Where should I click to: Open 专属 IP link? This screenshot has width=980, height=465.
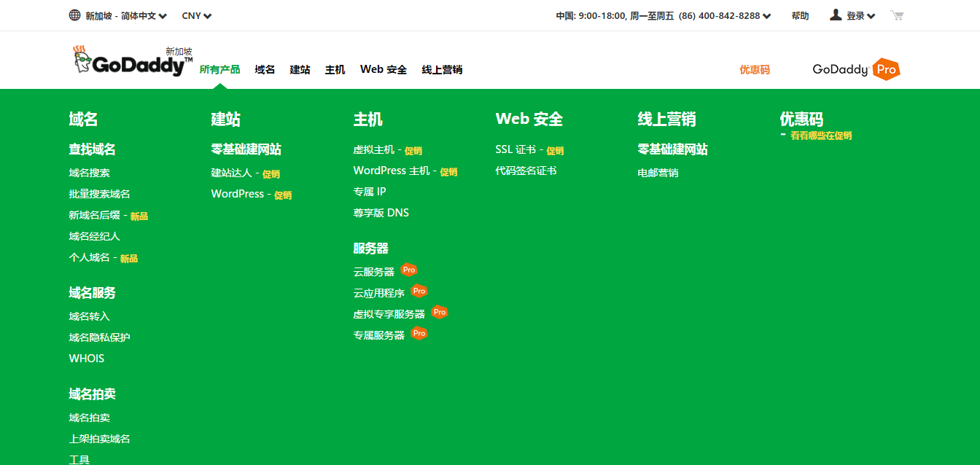pos(370,192)
